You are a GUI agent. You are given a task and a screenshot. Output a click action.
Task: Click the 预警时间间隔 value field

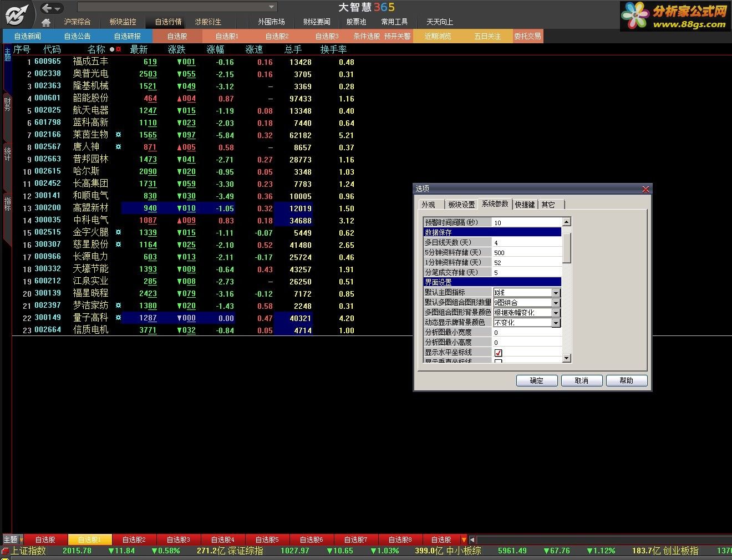[527, 222]
